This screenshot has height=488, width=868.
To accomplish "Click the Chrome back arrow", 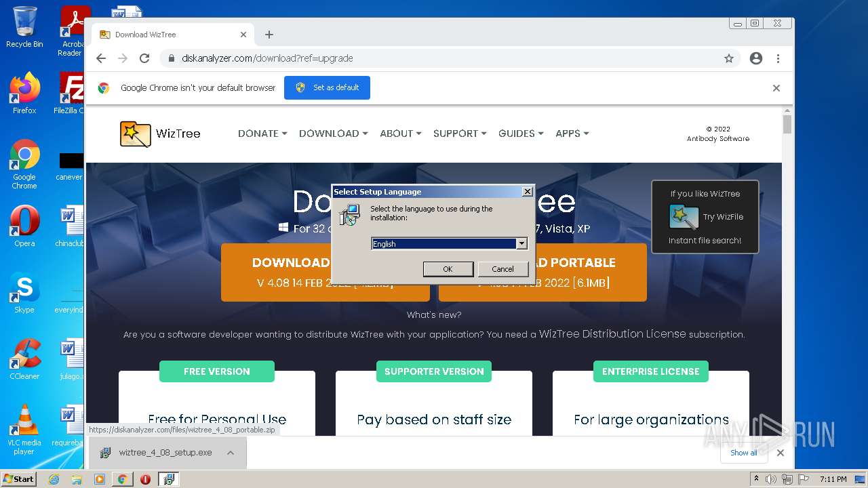I will click(101, 58).
